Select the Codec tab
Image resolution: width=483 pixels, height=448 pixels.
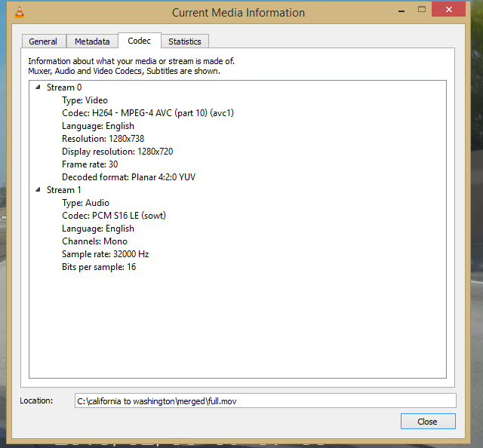coord(139,41)
